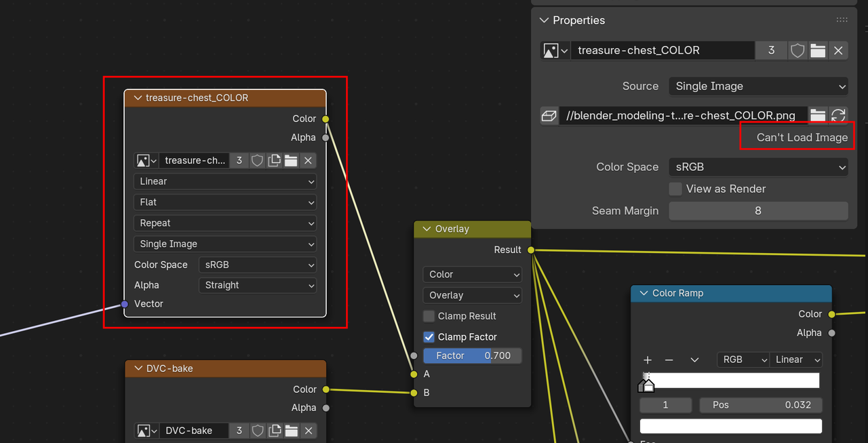Click the image user count 3 in Properties
868x443 pixels.
pos(771,50)
